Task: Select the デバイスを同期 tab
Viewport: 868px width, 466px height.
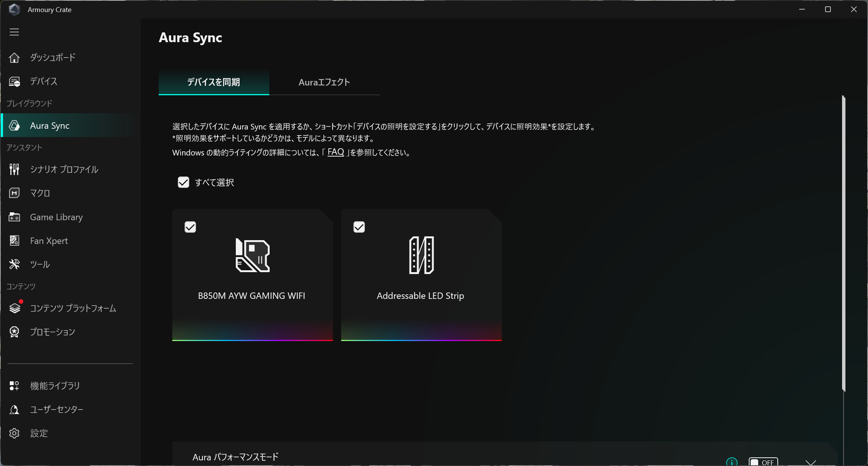Action: [214, 82]
